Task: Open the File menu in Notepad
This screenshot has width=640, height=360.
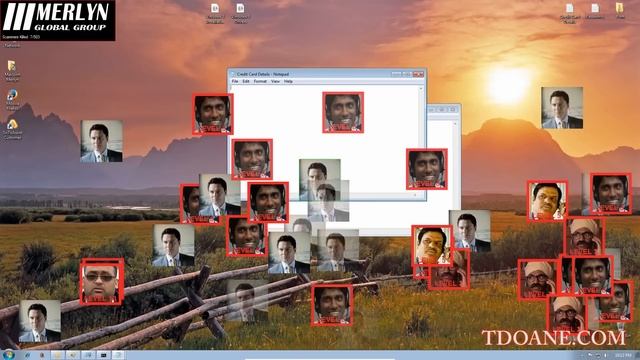Action: (235, 81)
